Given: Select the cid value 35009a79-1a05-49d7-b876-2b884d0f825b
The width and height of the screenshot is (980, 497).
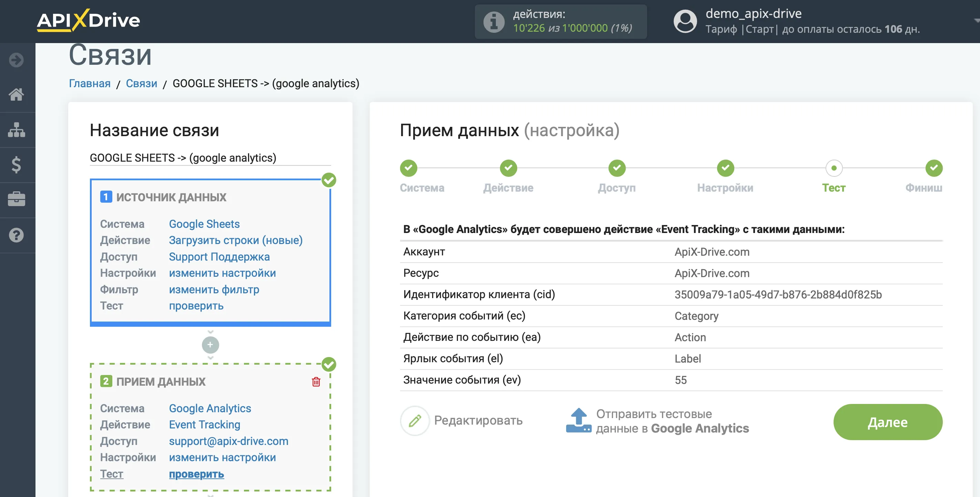Looking at the screenshot, I should (778, 295).
